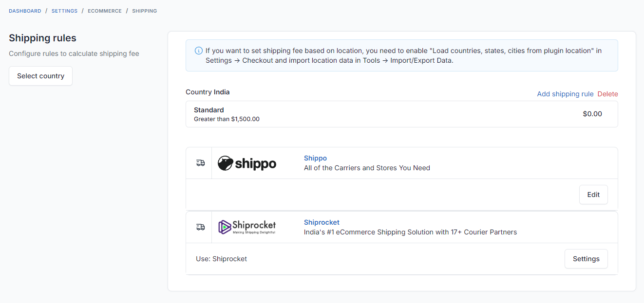Click the 'Greater than $1,500.00' condition text
The image size is (644, 303).
pos(227,119)
